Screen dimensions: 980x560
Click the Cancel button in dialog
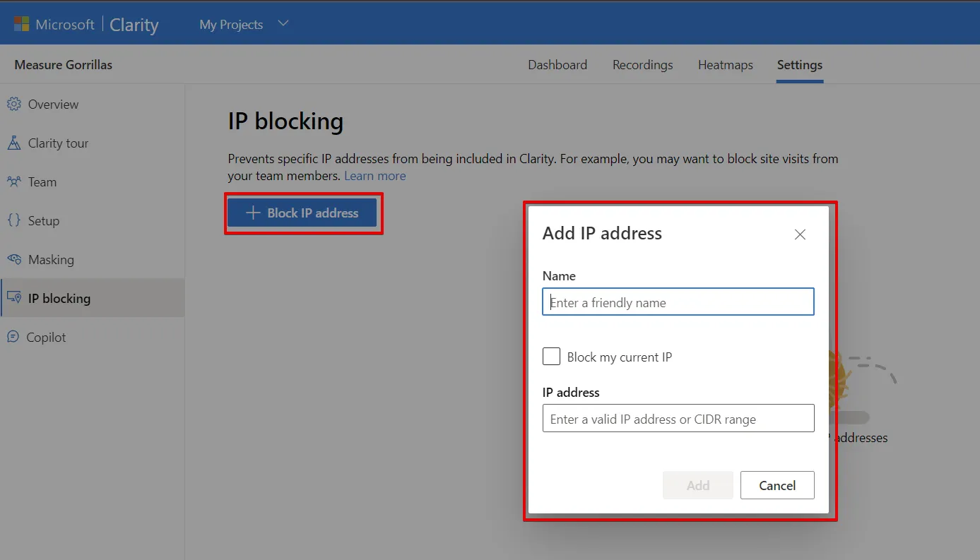click(x=777, y=485)
